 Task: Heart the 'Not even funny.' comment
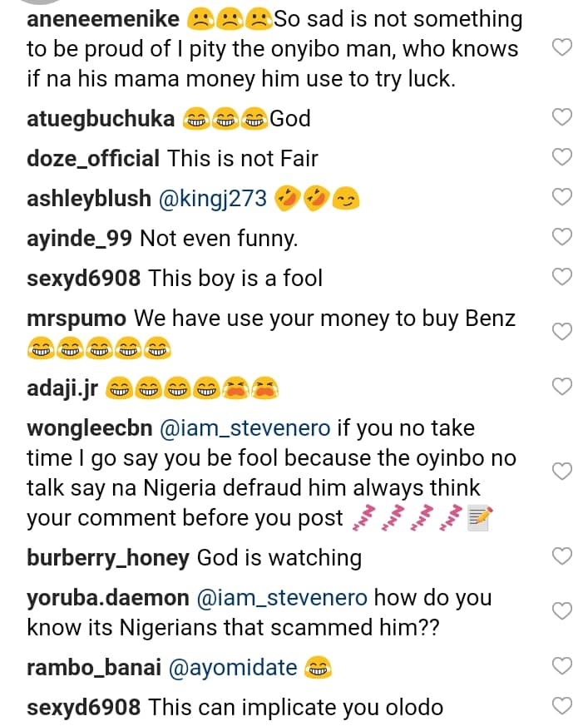563,237
